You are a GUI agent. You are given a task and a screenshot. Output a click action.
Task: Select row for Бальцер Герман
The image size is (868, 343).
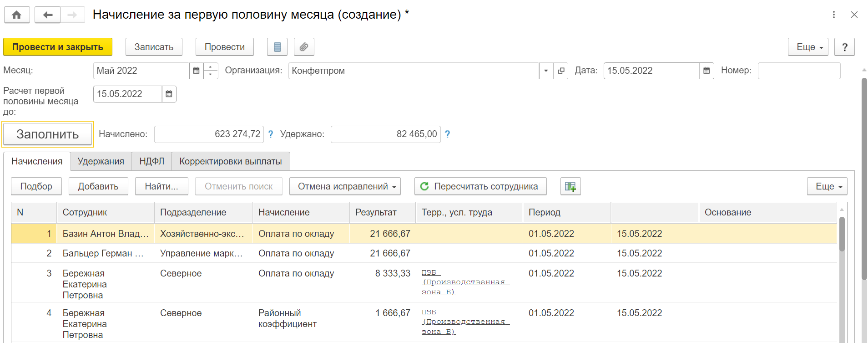(x=424, y=253)
